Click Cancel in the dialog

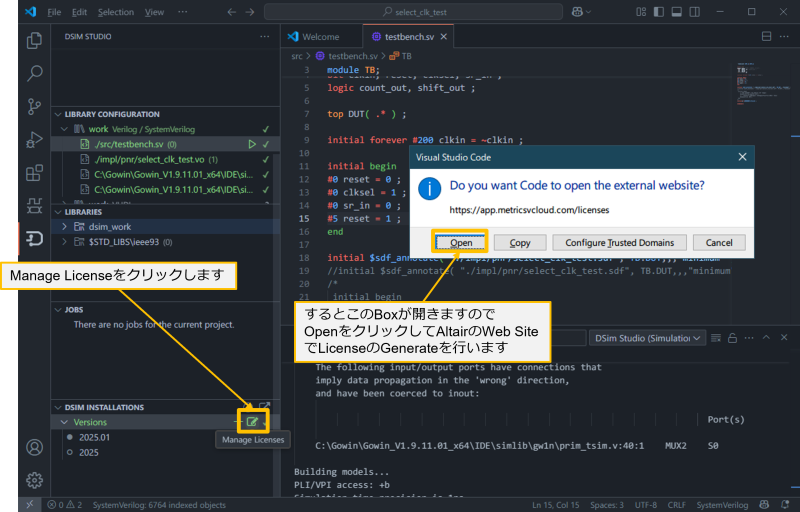(x=719, y=243)
